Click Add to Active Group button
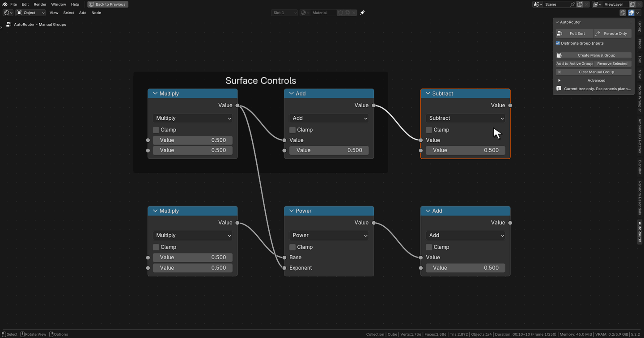644x338 pixels. (574, 63)
